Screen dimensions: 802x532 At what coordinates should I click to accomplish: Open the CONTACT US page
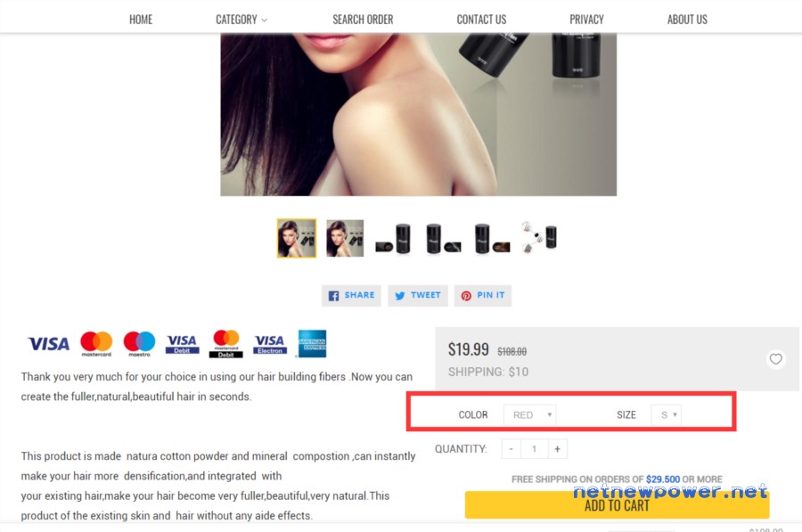point(481,20)
